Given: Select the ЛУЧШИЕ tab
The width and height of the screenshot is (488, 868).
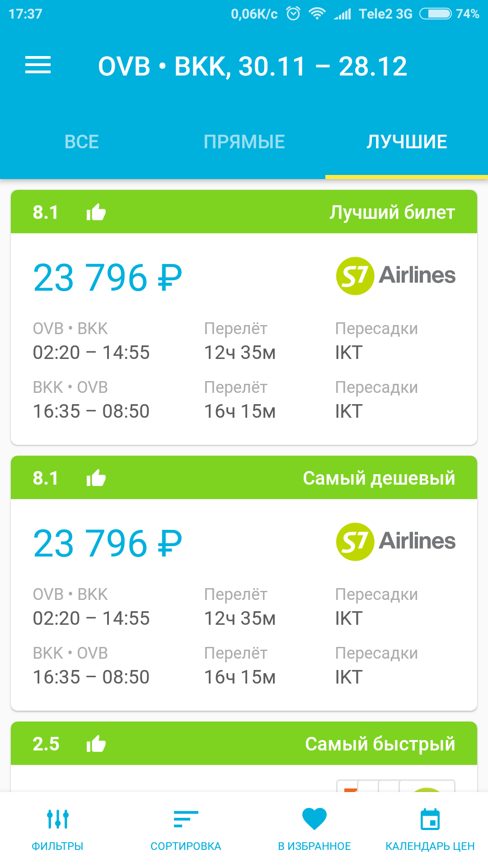Looking at the screenshot, I should tap(407, 142).
